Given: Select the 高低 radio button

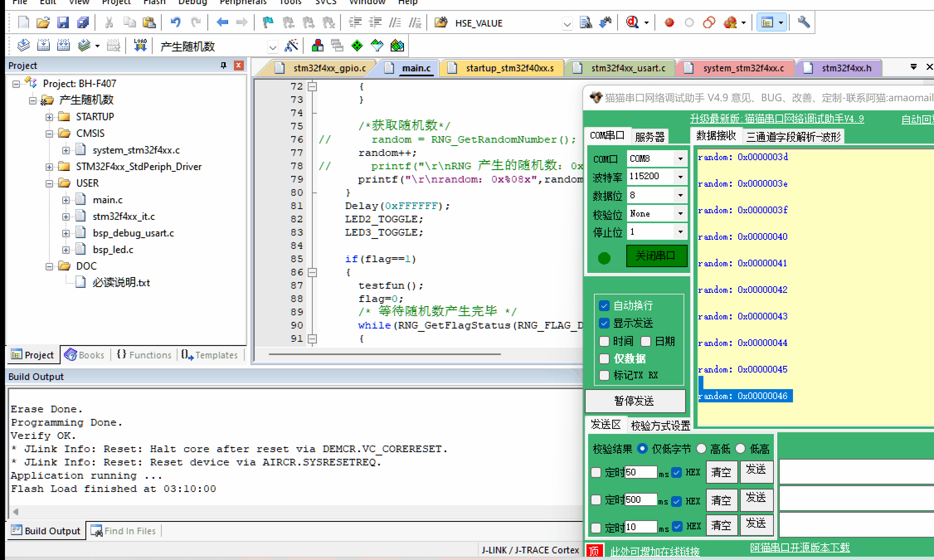Looking at the screenshot, I should coord(701,448).
